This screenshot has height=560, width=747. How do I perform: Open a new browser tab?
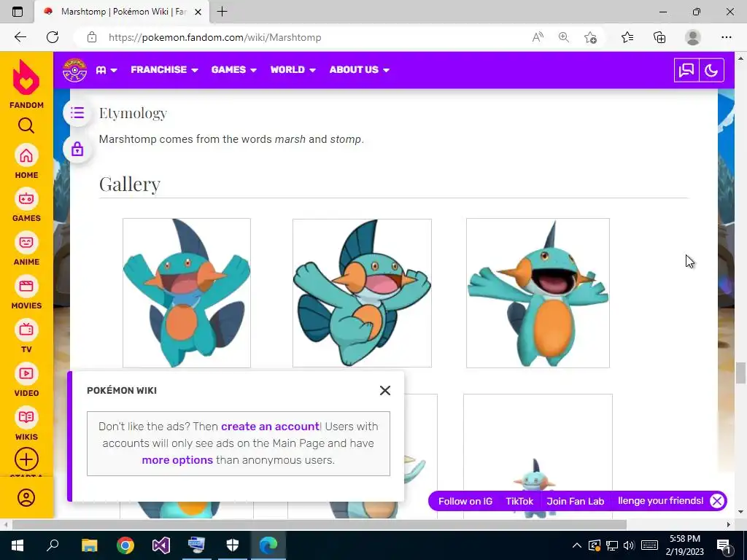point(222,12)
